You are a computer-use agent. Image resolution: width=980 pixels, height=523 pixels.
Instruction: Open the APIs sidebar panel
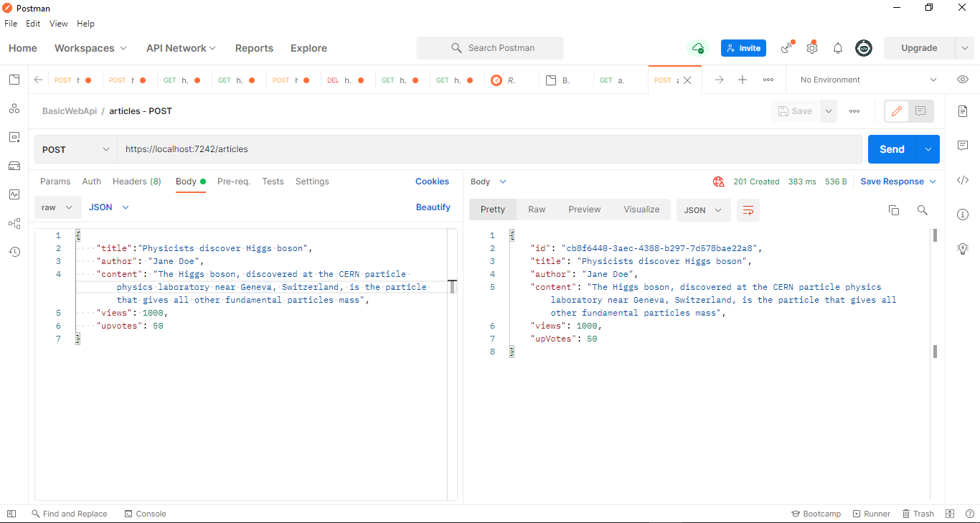coord(14,108)
